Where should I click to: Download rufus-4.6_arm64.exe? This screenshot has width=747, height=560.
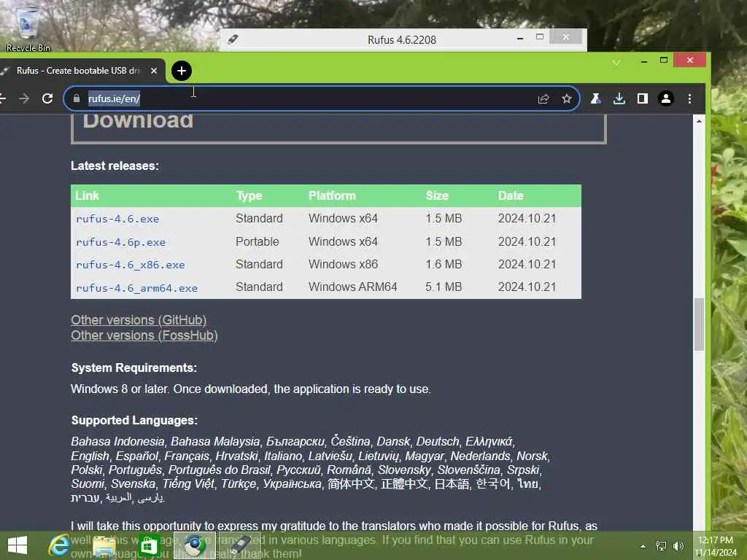136,288
